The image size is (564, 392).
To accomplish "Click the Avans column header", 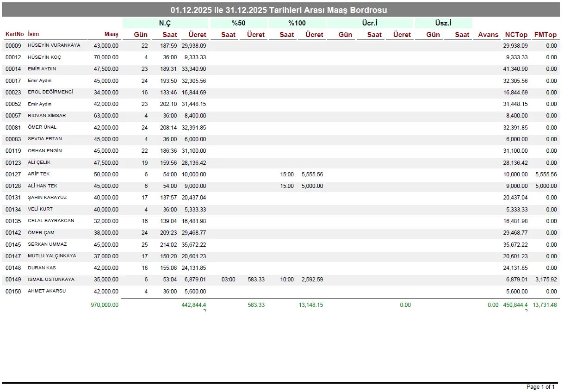I will click(488, 34).
